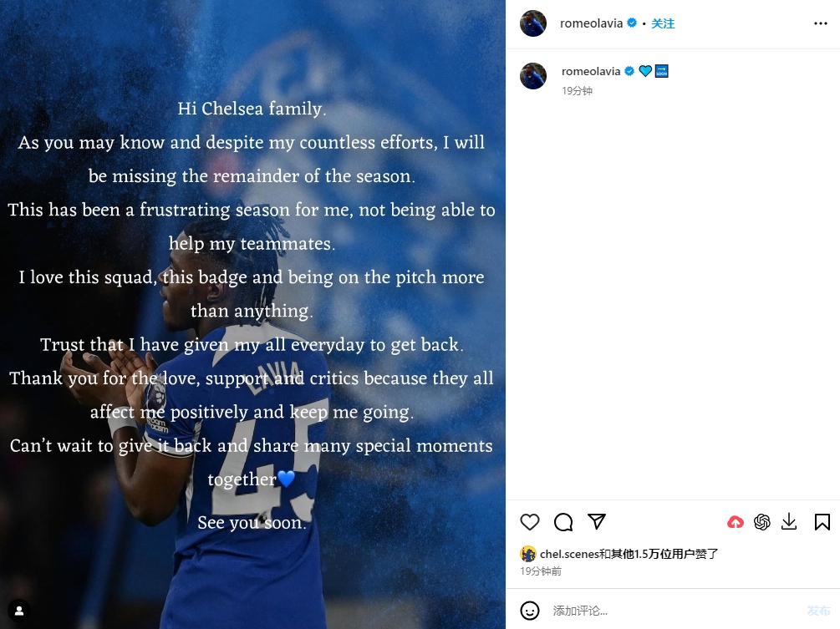Follow romeolavia via 关注 button
Image resolution: width=840 pixels, height=629 pixels.
663,23
